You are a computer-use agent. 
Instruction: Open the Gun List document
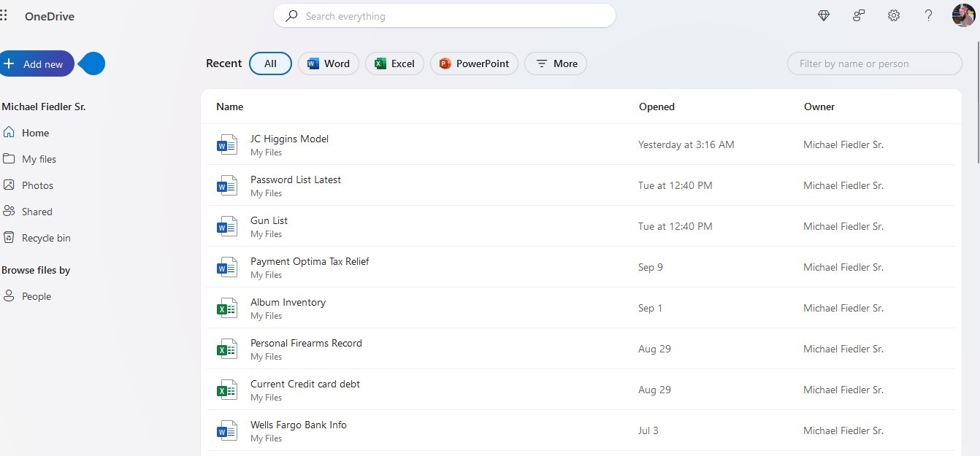tap(269, 220)
